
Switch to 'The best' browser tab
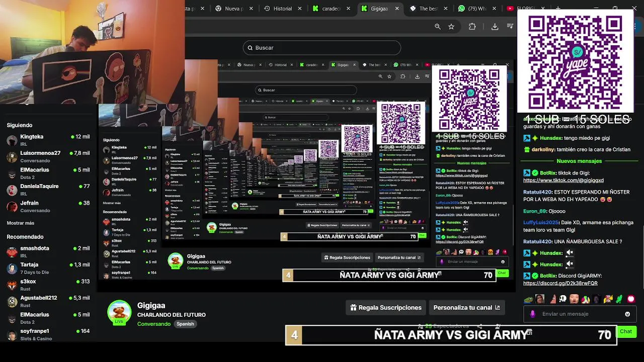429,9
